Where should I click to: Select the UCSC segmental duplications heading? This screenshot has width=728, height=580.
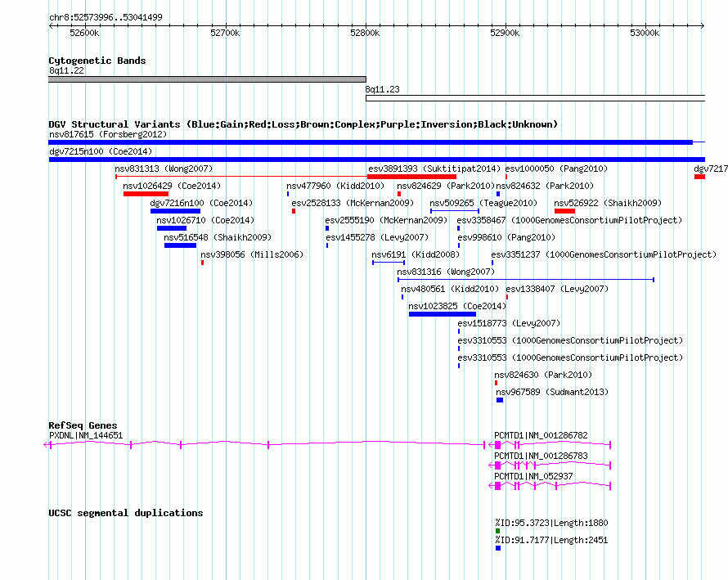coord(126,513)
